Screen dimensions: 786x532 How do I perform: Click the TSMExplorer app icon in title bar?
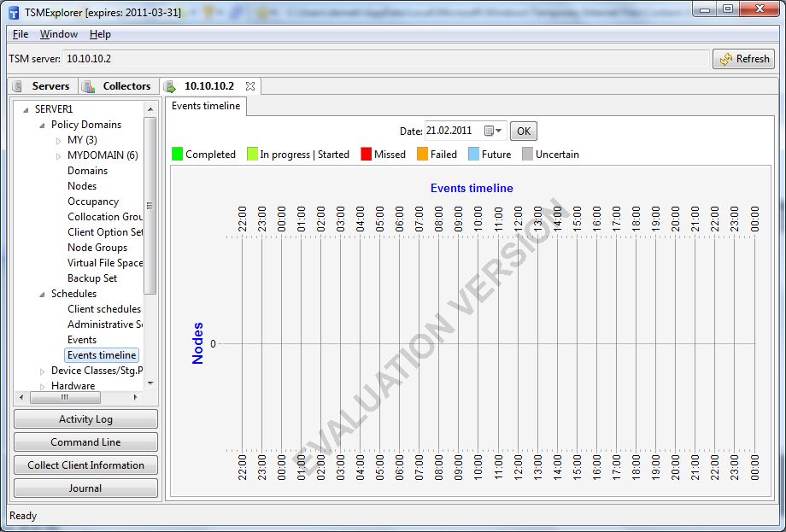pos(14,13)
